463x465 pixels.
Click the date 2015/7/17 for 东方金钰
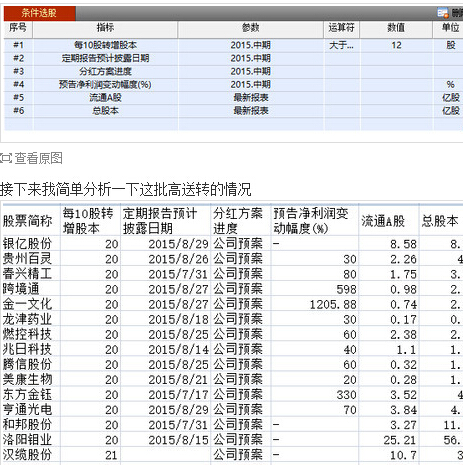click(x=178, y=395)
